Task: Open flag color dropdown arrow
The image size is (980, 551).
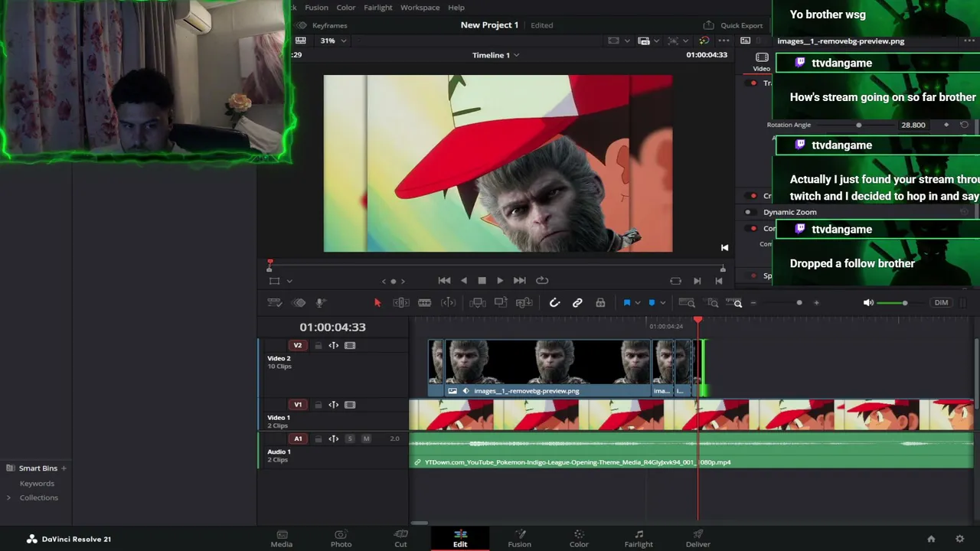Action: (x=637, y=303)
